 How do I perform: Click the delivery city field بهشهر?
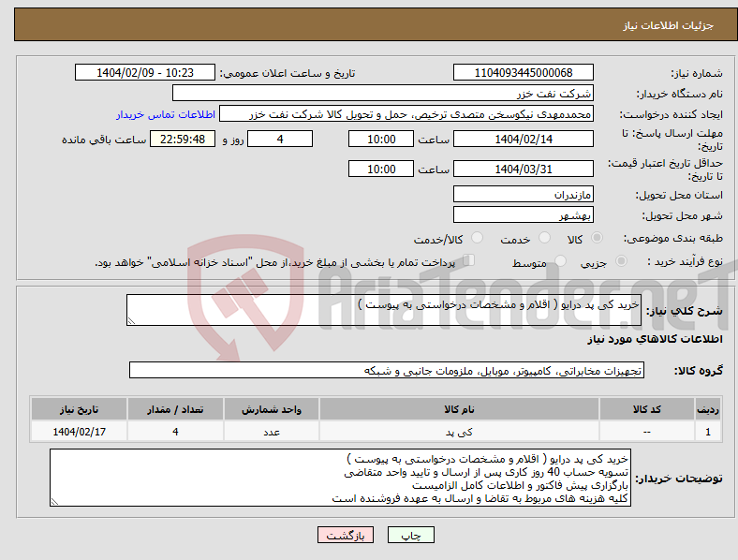523,214
